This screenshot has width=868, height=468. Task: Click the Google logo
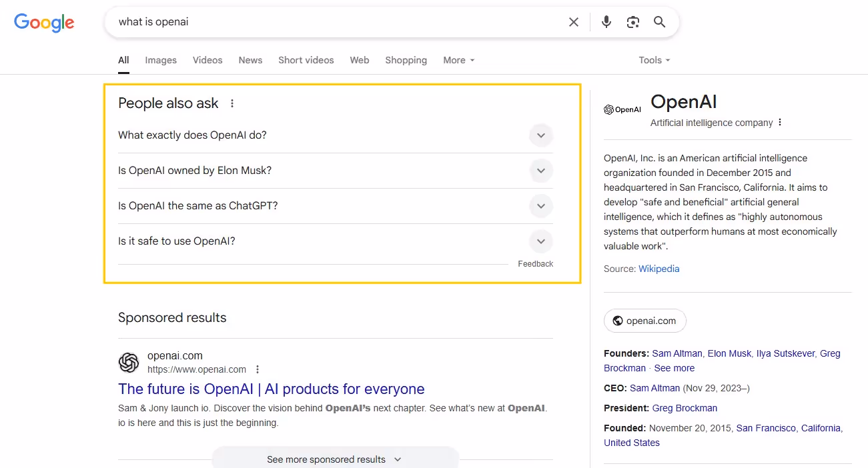44,23
